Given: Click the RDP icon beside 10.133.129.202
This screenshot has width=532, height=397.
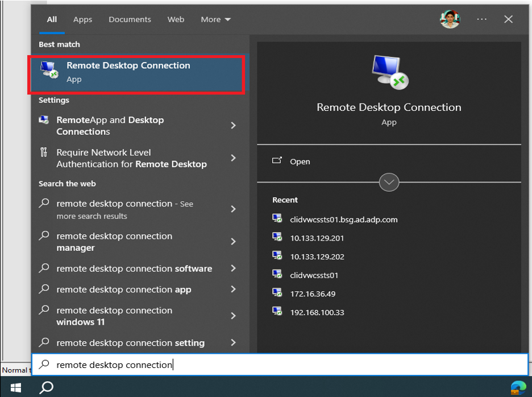Looking at the screenshot, I should point(277,255).
